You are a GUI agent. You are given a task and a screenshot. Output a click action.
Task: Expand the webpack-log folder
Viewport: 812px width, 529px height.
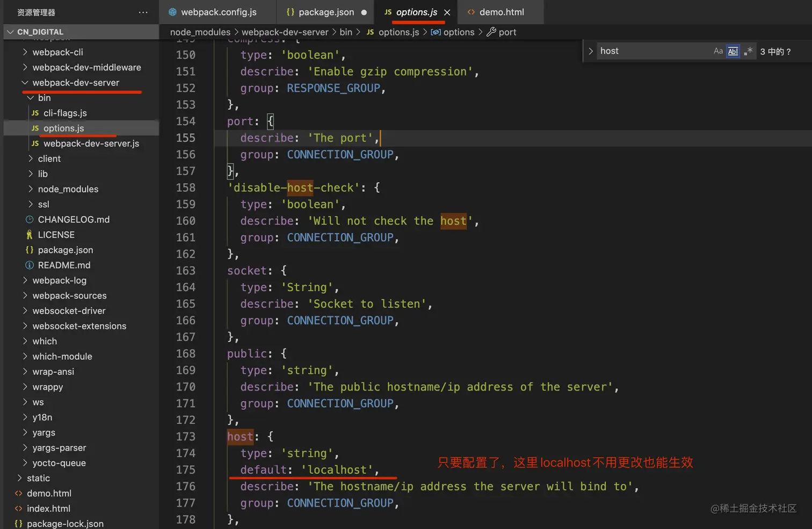pyautogui.click(x=59, y=281)
